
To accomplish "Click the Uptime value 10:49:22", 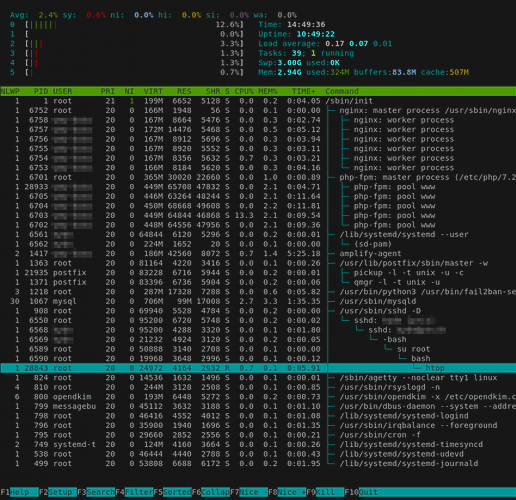I will tap(316, 34).
